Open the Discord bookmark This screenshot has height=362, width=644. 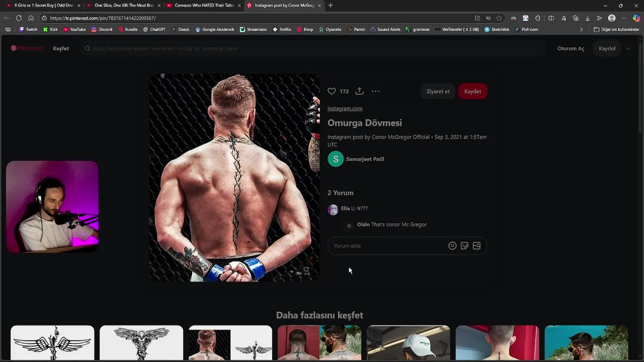[102, 30]
